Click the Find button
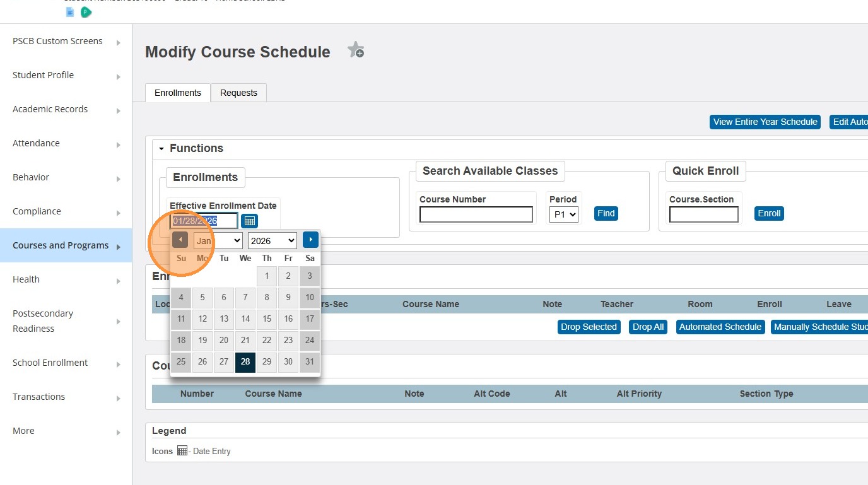Viewport: 868px width, 485px height. pos(606,213)
